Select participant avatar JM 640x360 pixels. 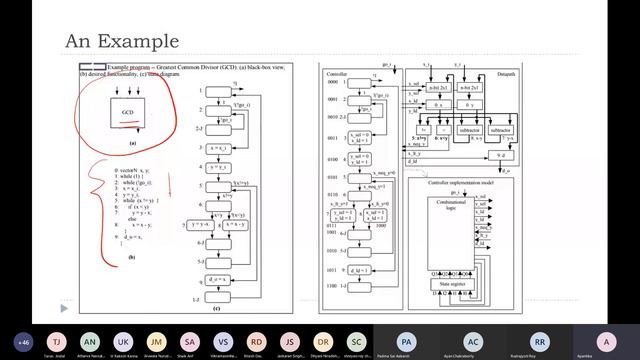pyautogui.click(x=157, y=342)
